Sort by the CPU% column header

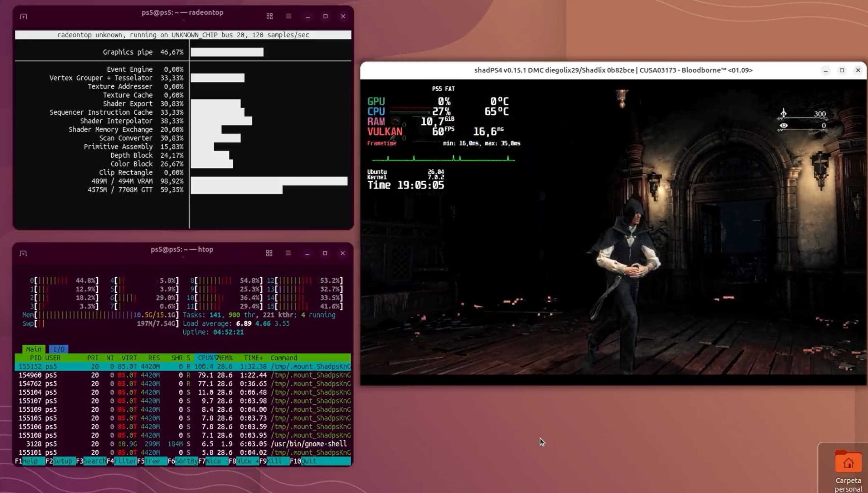(x=205, y=358)
